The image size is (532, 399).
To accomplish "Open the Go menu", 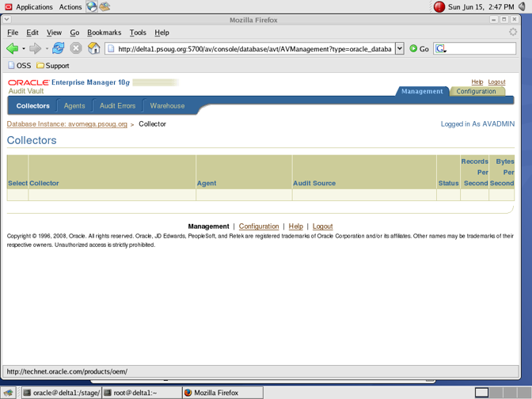I will coord(74,32).
